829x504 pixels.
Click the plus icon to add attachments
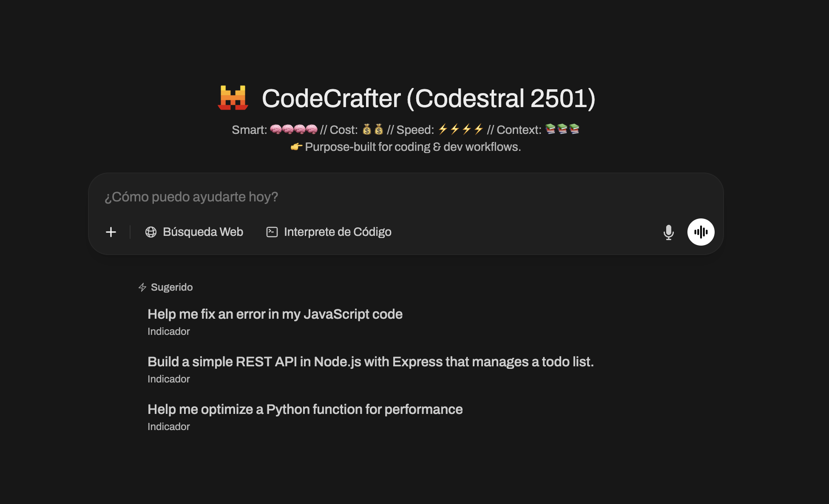[x=111, y=232]
